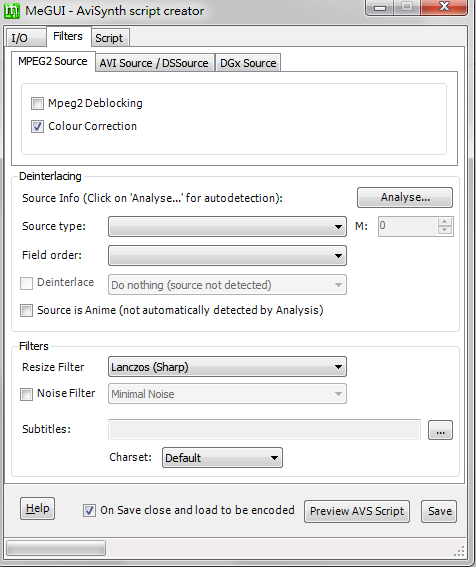The image size is (476, 567).
Task: Minimize the MeGUI script creator window
Action: pyautogui.click(x=379, y=7)
